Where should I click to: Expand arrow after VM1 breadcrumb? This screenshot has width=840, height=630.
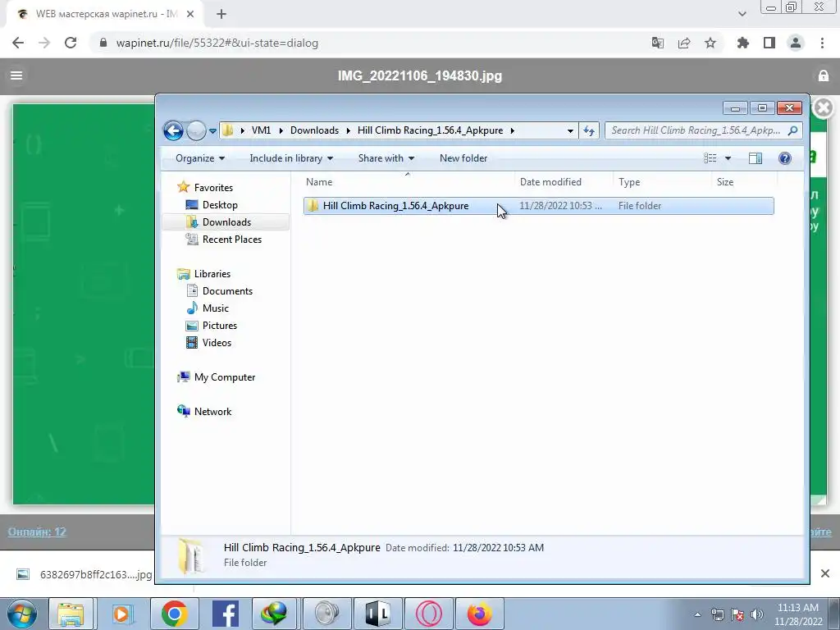pyautogui.click(x=281, y=130)
